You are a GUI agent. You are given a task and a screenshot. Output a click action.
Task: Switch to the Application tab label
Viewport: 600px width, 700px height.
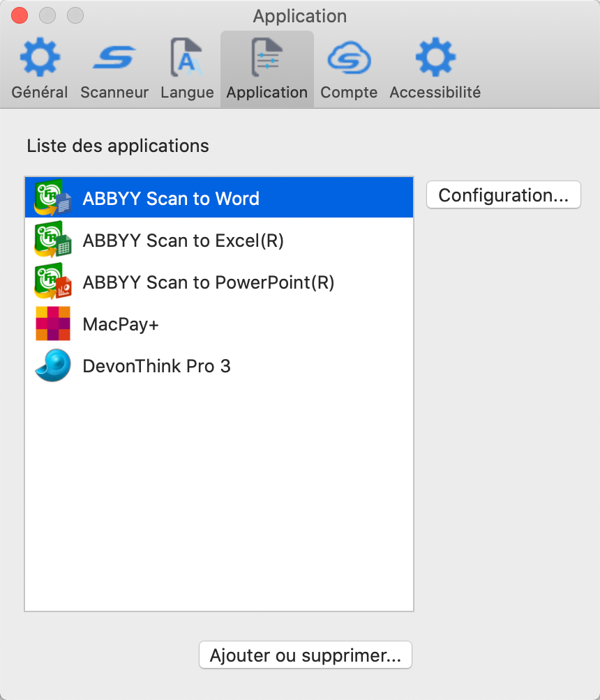(x=267, y=93)
